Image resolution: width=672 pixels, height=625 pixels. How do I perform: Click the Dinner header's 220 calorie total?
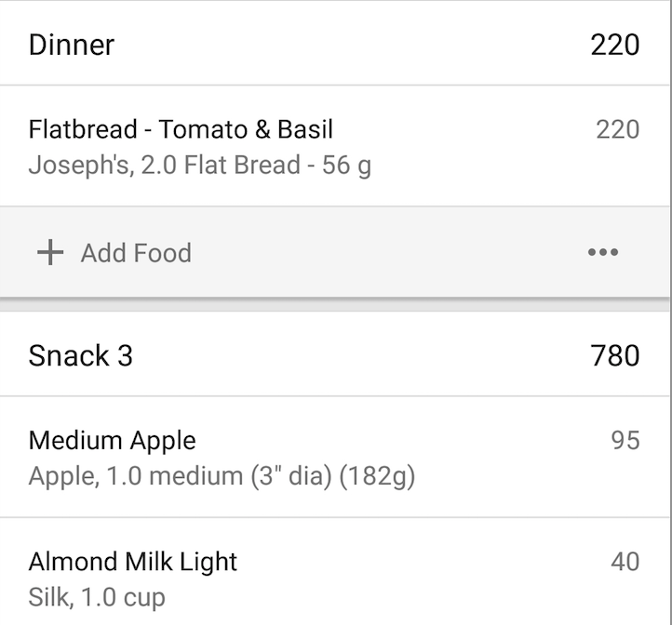click(615, 45)
